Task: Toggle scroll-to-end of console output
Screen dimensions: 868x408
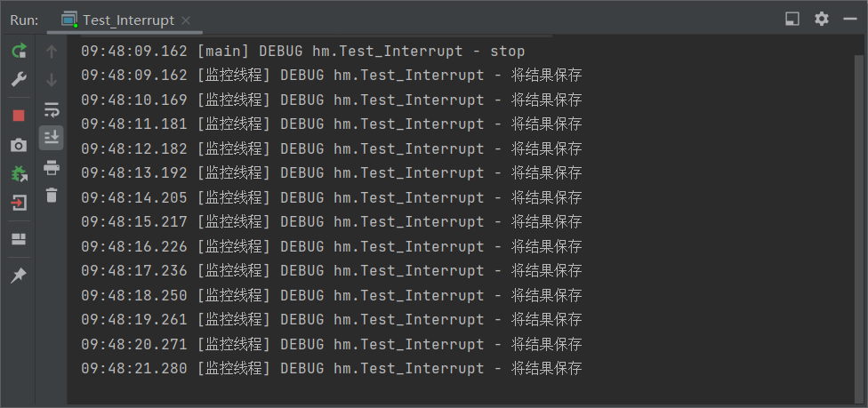Action: pos(52,137)
